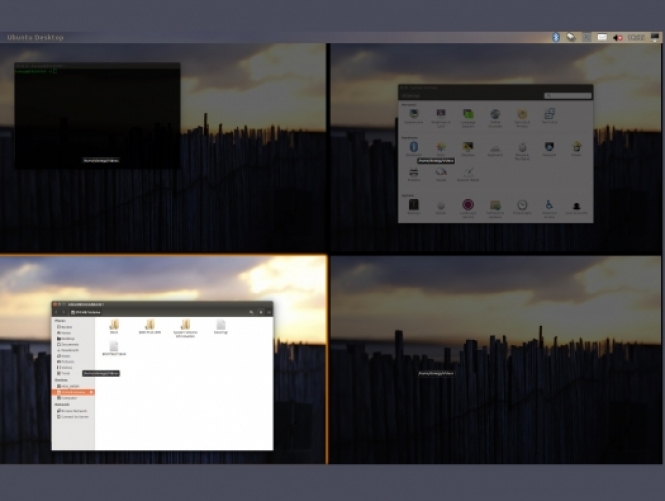Select Home in file manager sidebar
The width and height of the screenshot is (665, 501).
65,333
